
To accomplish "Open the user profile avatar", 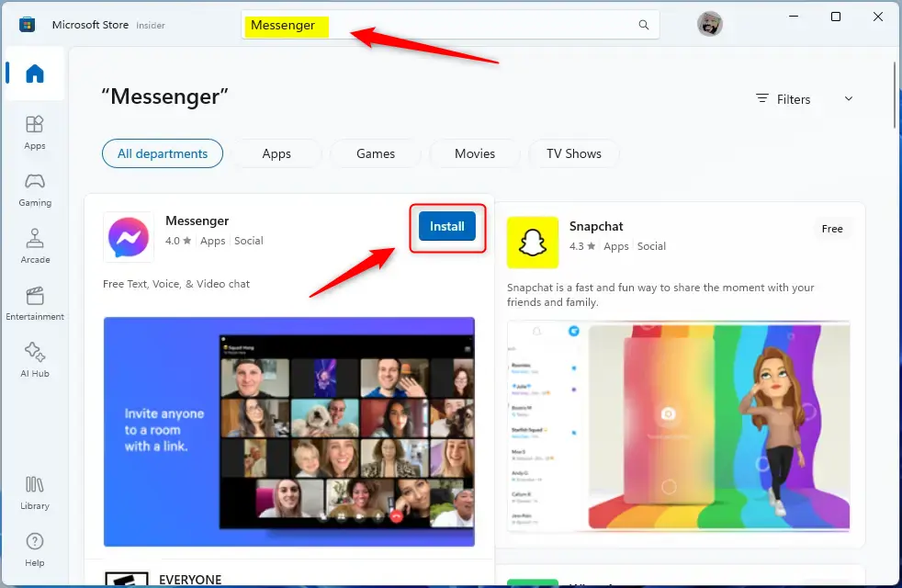I will pos(709,24).
